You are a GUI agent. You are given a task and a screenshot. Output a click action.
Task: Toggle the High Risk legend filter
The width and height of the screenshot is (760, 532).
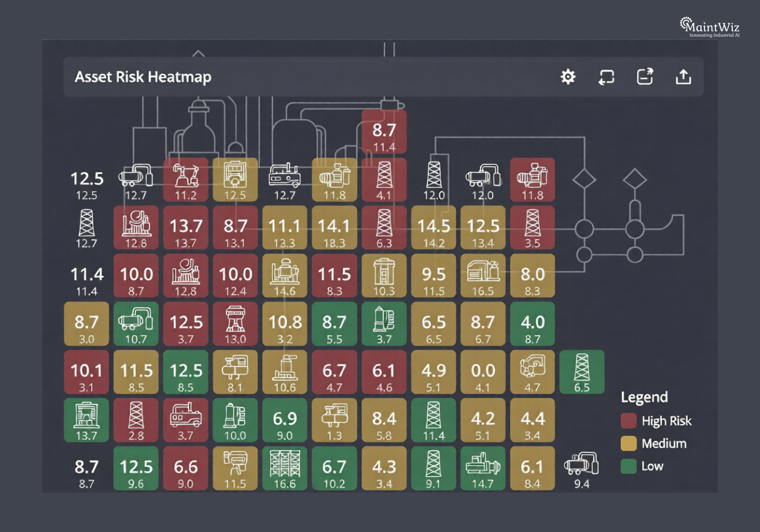pyautogui.click(x=628, y=420)
